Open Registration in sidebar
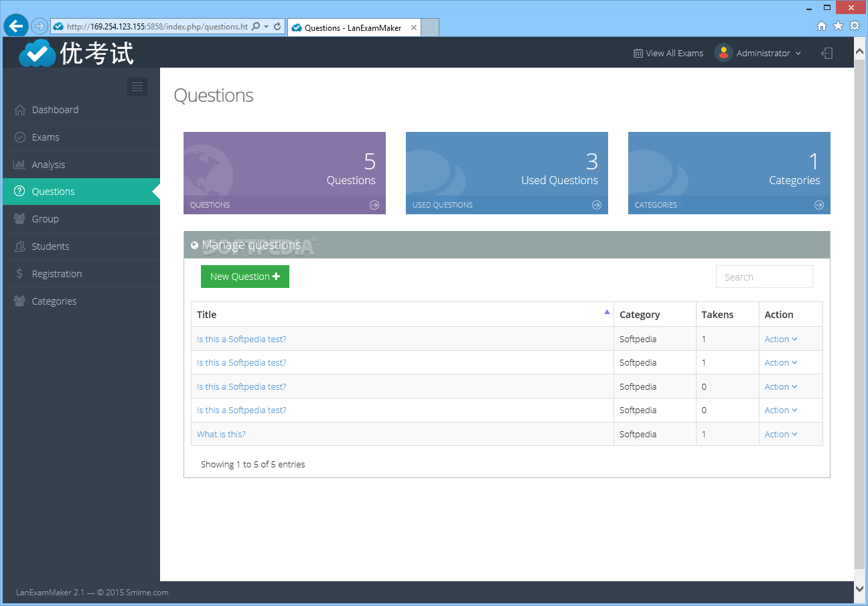868x606 pixels. 81,274
